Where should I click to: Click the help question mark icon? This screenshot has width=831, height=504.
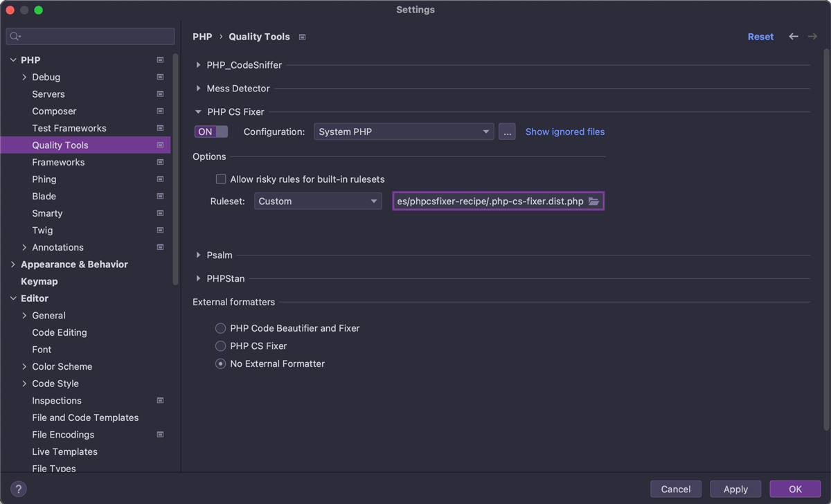(17, 489)
